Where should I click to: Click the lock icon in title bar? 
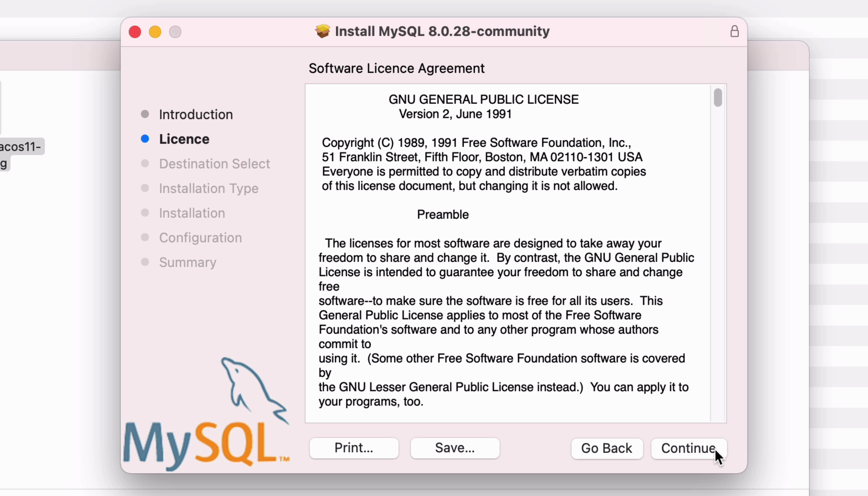734,32
